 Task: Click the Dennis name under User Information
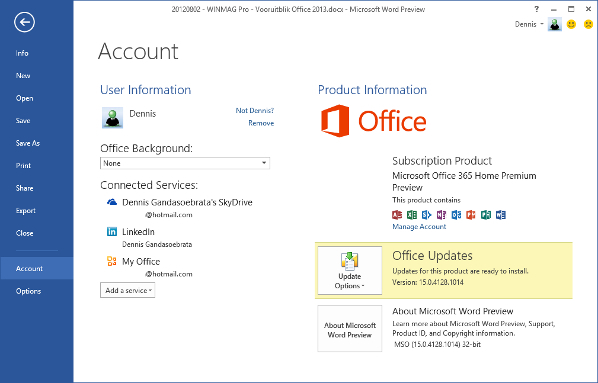point(143,114)
